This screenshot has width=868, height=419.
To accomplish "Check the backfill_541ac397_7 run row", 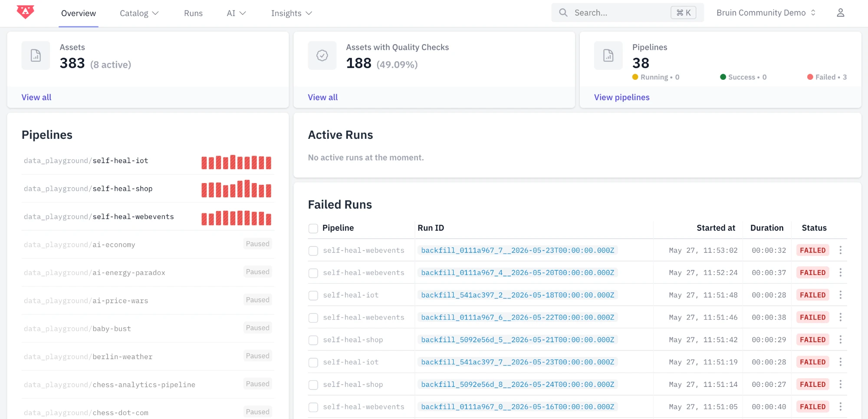I will coord(313,362).
